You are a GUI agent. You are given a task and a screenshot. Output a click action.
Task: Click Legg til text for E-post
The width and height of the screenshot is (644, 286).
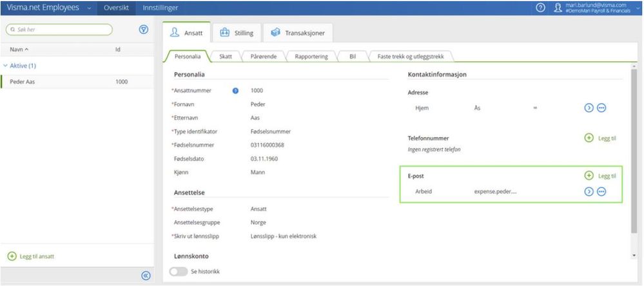tap(607, 176)
